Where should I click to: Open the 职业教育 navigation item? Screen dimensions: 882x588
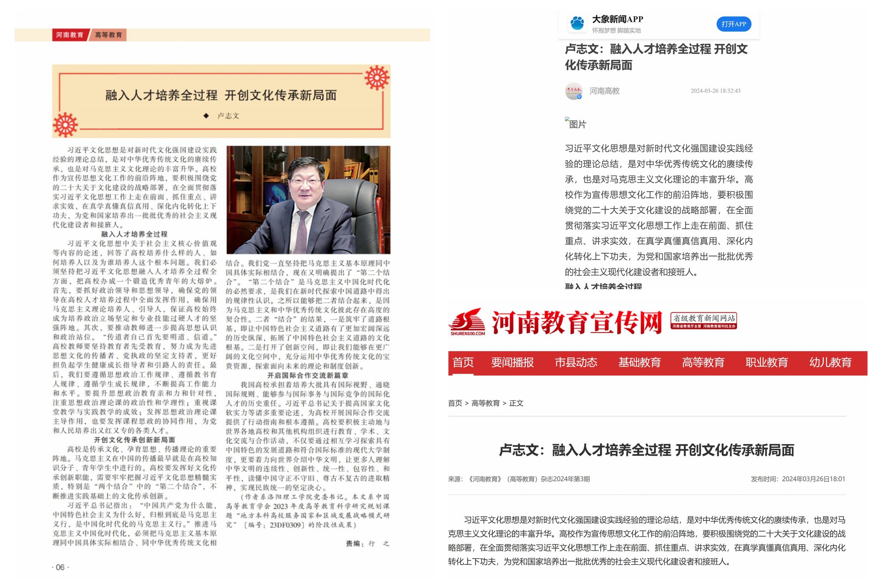pos(767,362)
